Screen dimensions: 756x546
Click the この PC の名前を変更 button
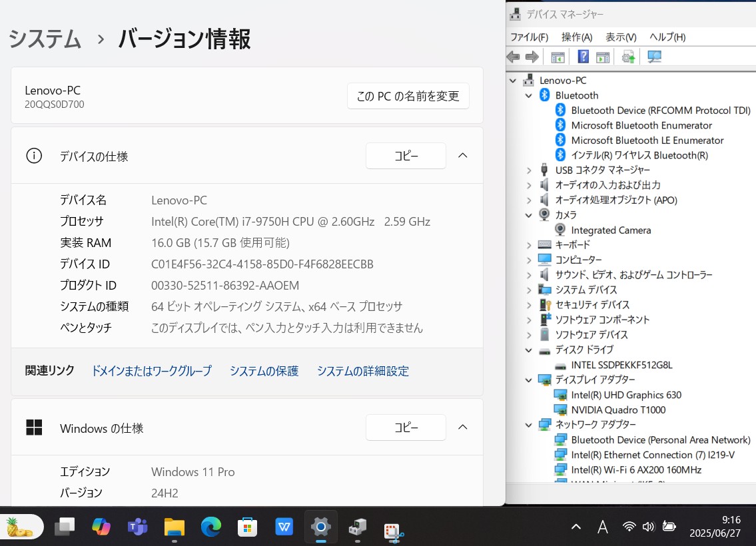pos(408,96)
